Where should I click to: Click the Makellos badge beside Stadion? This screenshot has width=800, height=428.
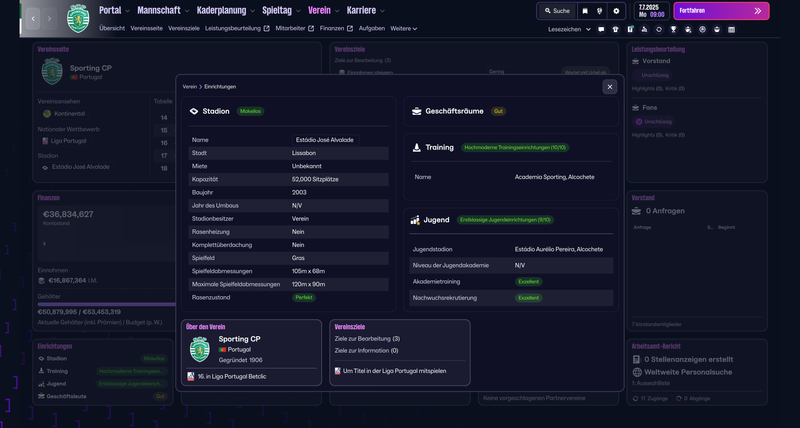(x=250, y=111)
